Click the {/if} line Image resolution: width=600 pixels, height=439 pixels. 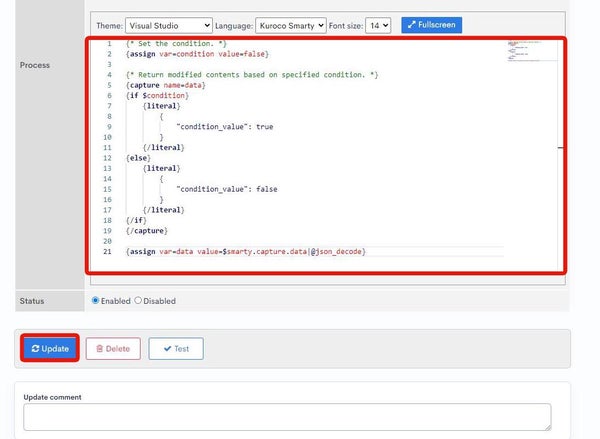click(136, 220)
